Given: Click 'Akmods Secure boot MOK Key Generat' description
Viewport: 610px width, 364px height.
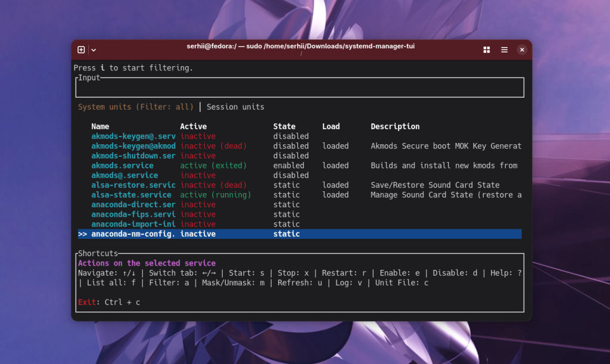Looking at the screenshot, I should coord(446,146).
